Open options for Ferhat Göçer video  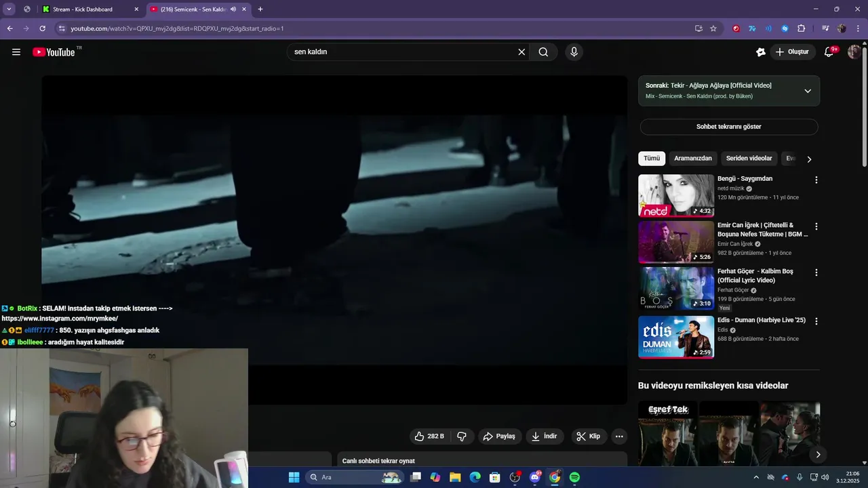tap(816, 272)
